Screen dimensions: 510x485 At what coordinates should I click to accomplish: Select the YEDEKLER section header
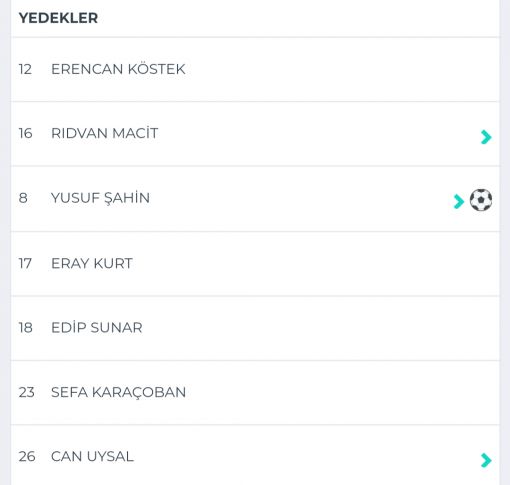click(58, 18)
